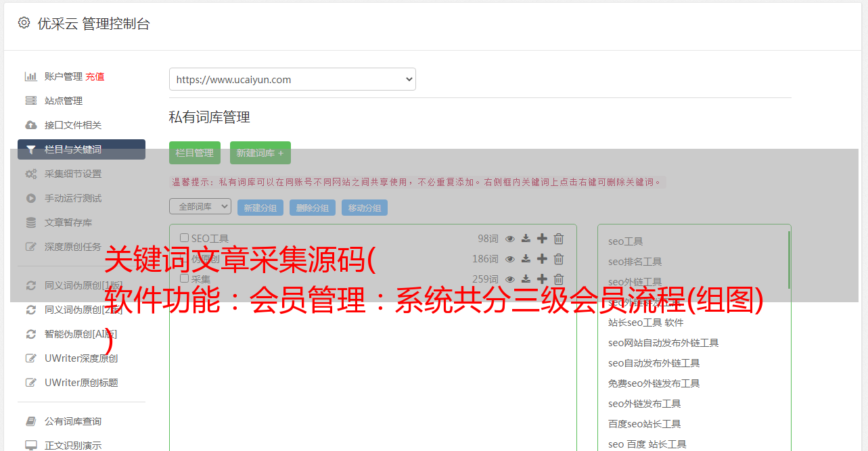
Task: Open 智能伪原创[AI版] in the sidebar
Action: click(81, 334)
